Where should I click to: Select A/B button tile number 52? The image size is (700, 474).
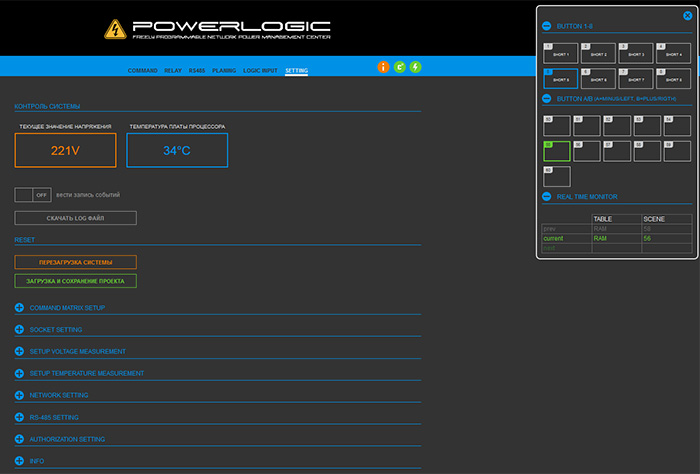tap(617, 126)
